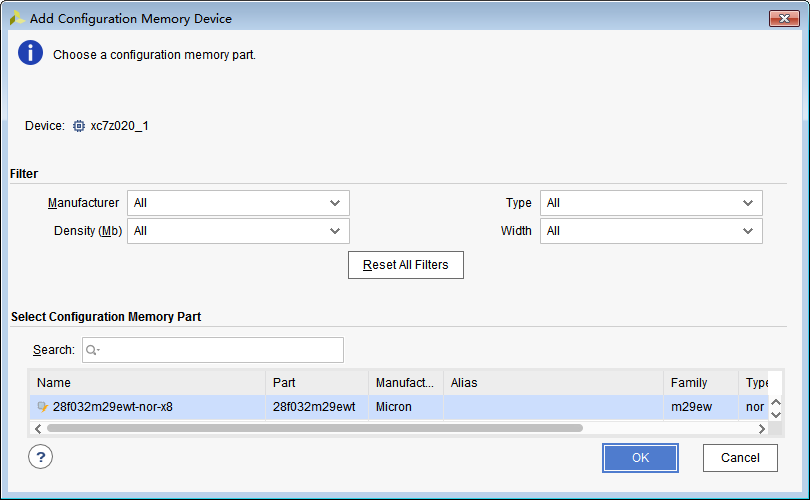Close the Add Configuration Memory Device dialog
The height and width of the screenshot is (500, 810).
(x=784, y=19)
